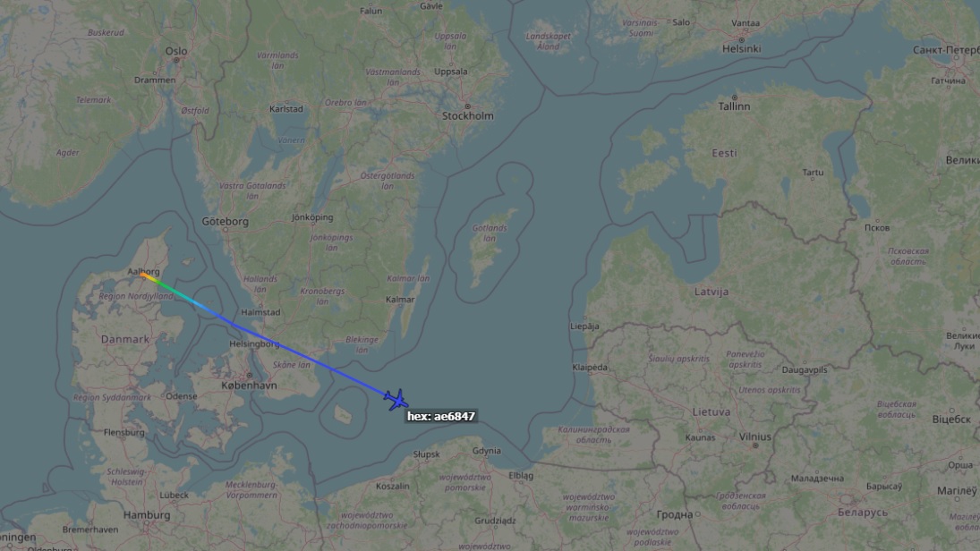This screenshot has height=551, width=980.
Task: Click the Tallinn city marker
Action: [x=735, y=97]
